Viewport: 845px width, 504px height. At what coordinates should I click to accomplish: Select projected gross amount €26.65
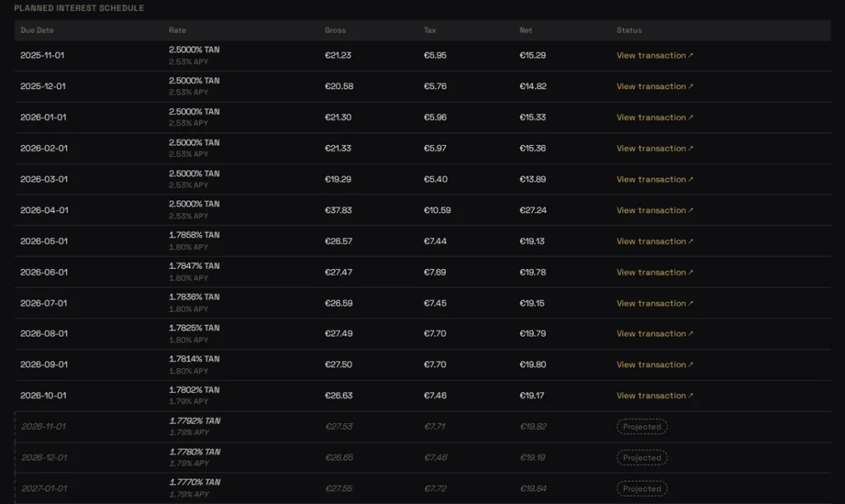point(339,458)
